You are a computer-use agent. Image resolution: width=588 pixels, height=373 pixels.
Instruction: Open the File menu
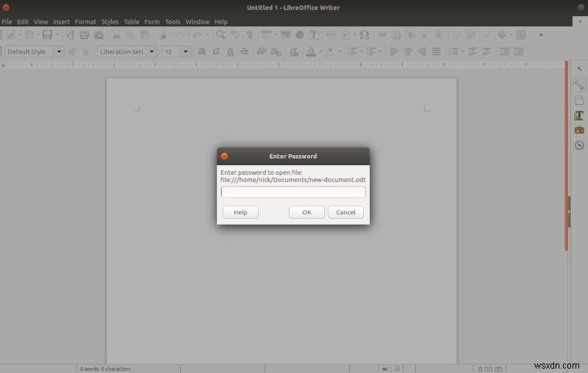pos(7,22)
